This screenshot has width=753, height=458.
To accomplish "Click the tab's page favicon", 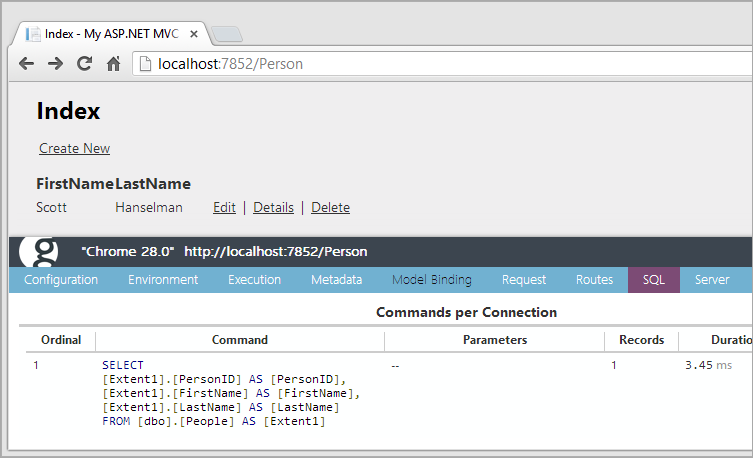I will pyautogui.click(x=33, y=34).
